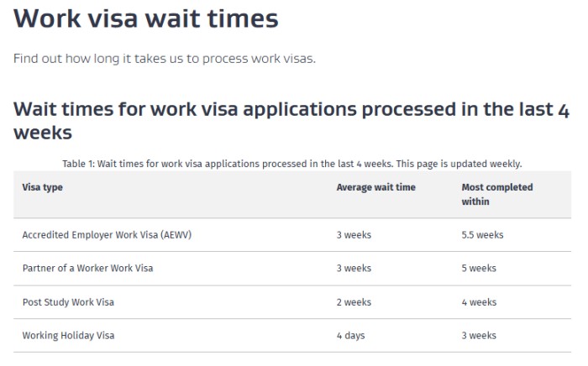Click the AEWV average wait time value
The height and width of the screenshot is (366, 588).
354,235
